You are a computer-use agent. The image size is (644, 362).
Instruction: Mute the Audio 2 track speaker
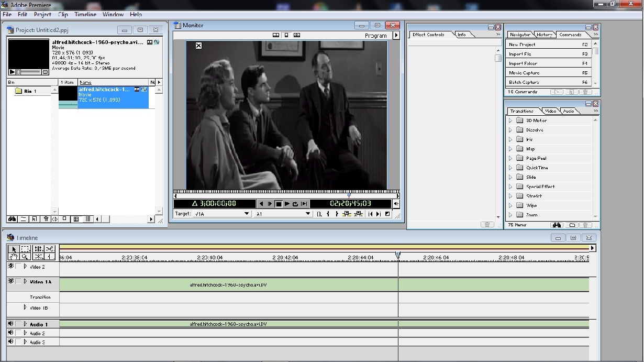[x=10, y=333]
